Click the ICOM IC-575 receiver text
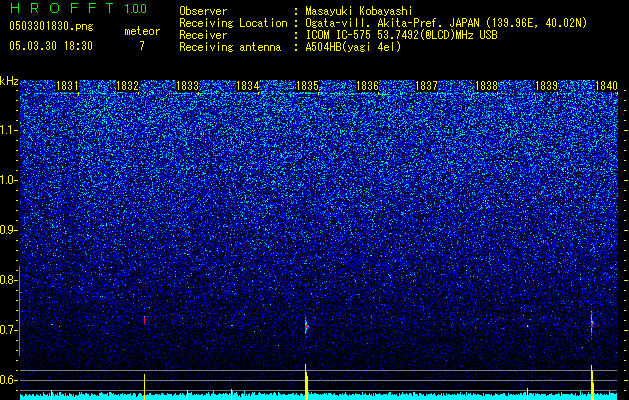Viewport: 629px width, 400px height. tap(401, 35)
